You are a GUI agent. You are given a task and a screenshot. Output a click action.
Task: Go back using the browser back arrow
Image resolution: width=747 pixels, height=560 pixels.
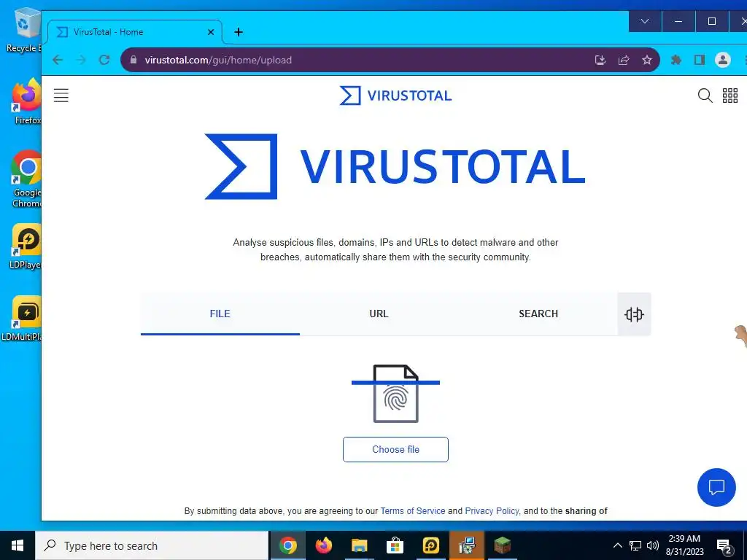coord(58,60)
